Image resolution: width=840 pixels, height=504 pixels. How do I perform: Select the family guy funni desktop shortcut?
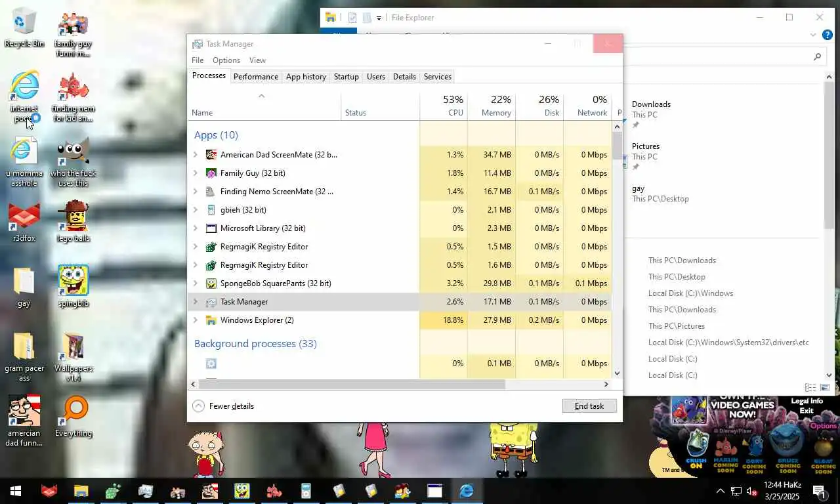pyautogui.click(x=73, y=33)
